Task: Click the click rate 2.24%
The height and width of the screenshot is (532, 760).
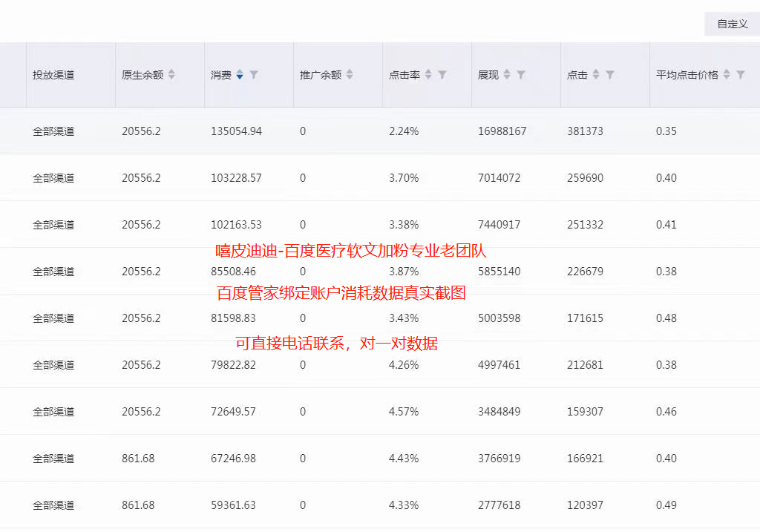Action: coord(404,131)
